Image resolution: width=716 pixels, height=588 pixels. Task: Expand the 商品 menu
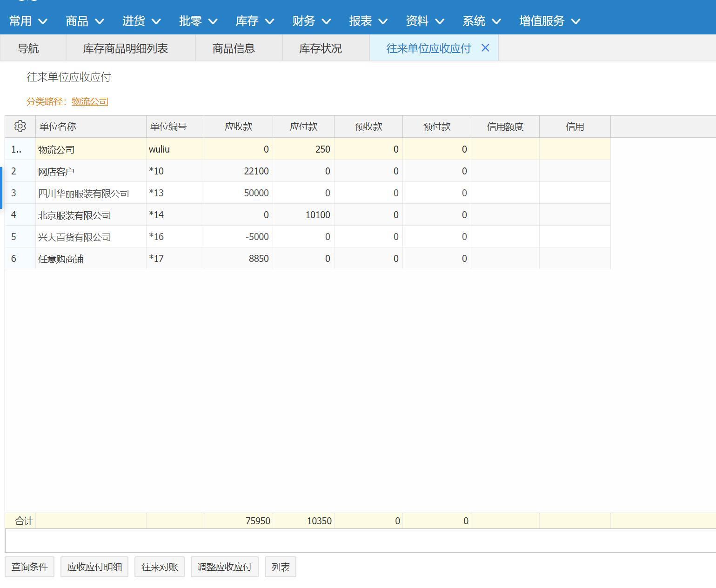point(85,21)
